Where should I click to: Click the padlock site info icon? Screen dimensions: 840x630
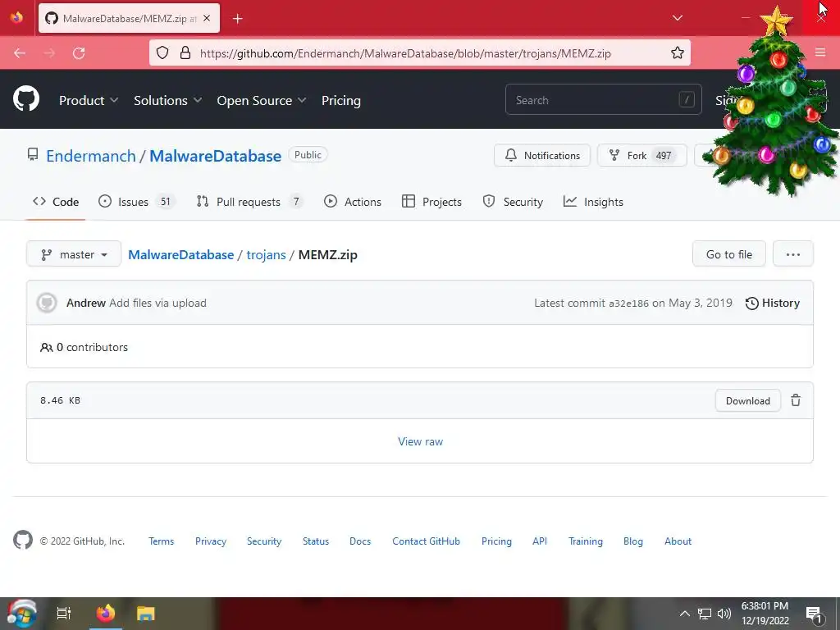point(185,52)
